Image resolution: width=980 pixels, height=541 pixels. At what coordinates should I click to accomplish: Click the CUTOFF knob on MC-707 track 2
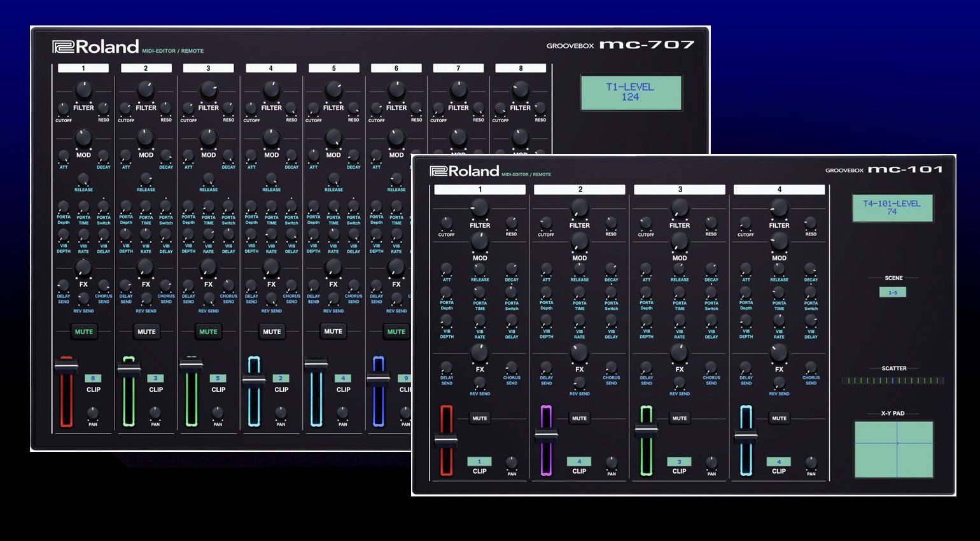pyautogui.click(x=126, y=109)
